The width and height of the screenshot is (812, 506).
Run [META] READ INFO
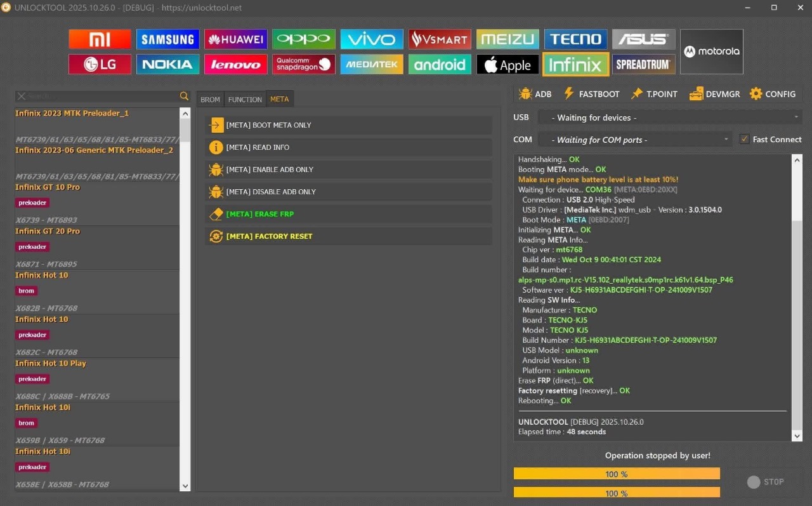coord(348,147)
